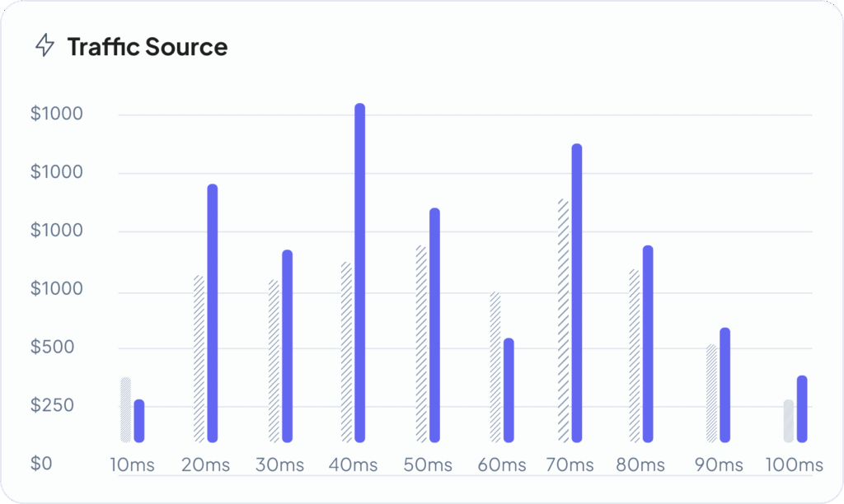The image size is (844, 504).
Task: Click the solid purple bar at 10ms
Action: coord(139,420)
